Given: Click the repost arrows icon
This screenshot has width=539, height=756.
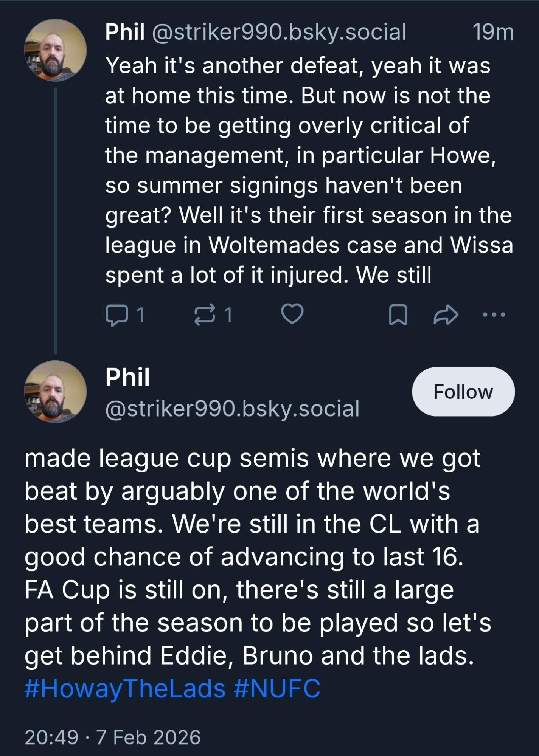Looking at the screenshot, I should coord(204,314).
